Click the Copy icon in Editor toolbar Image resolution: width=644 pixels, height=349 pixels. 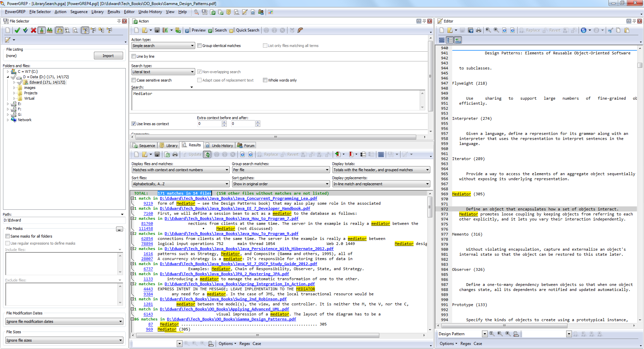point(618,30)
